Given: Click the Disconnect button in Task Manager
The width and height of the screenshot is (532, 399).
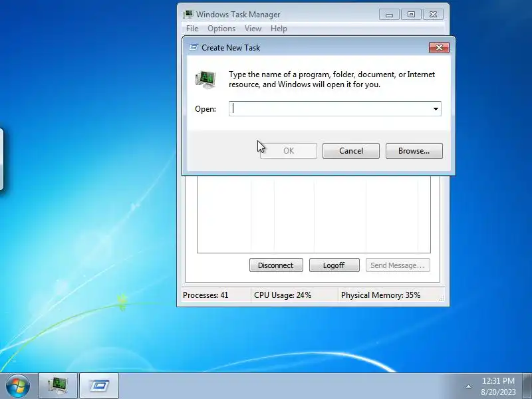Looking at the screenshot, I should coord(276,265).
